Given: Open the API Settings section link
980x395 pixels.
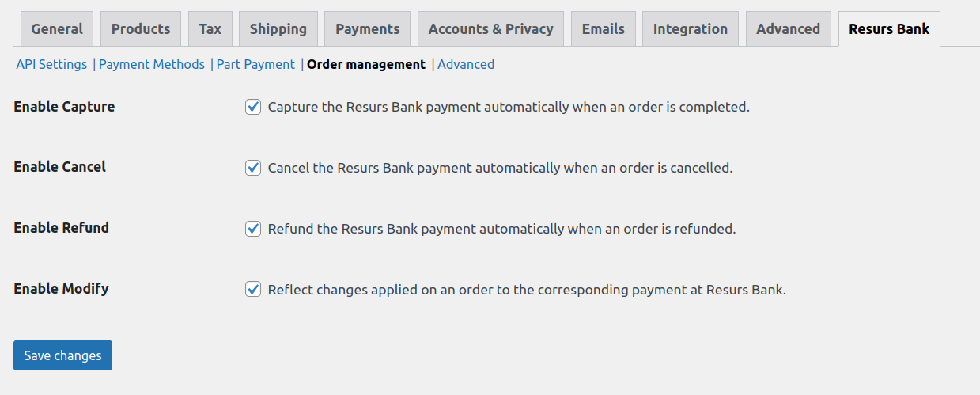Looking at the screenshot, I should pos(51,65).
